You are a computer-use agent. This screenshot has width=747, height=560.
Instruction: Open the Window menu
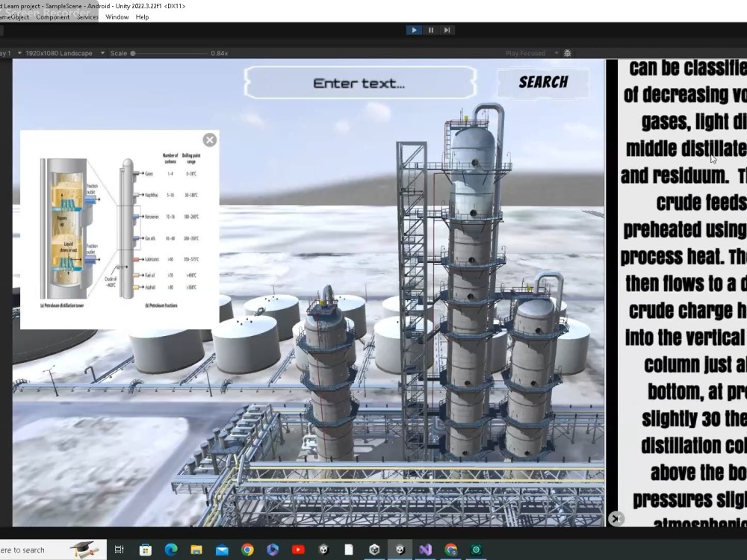[x=117, y=16]
